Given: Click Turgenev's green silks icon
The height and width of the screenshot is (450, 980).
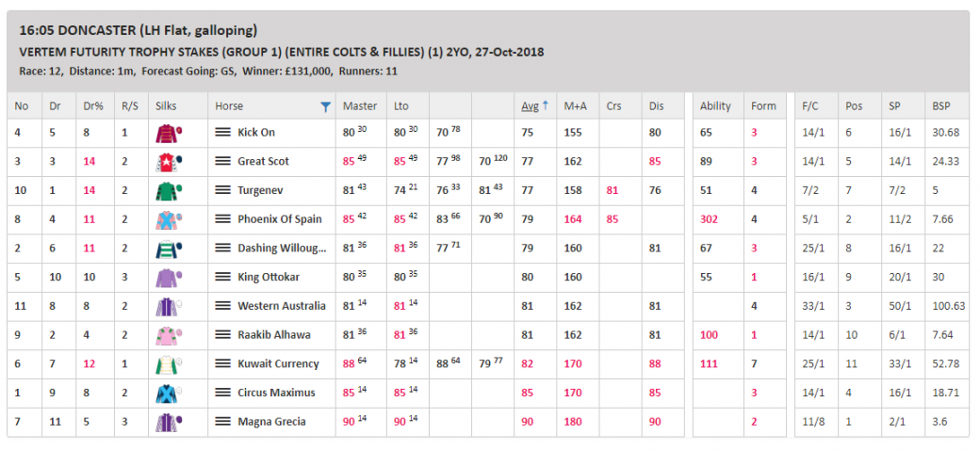Looking at the screenshot, I should (168, 191).
